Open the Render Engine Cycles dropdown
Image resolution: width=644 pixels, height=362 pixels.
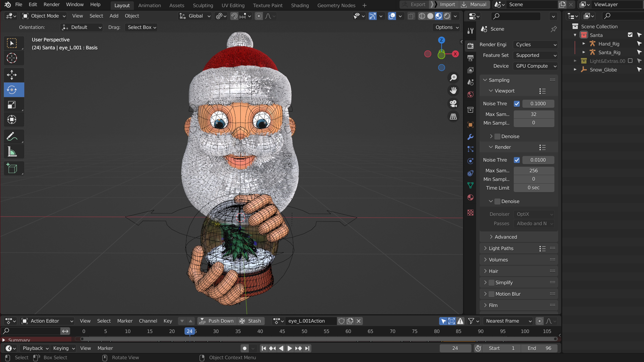click(535, 44)
